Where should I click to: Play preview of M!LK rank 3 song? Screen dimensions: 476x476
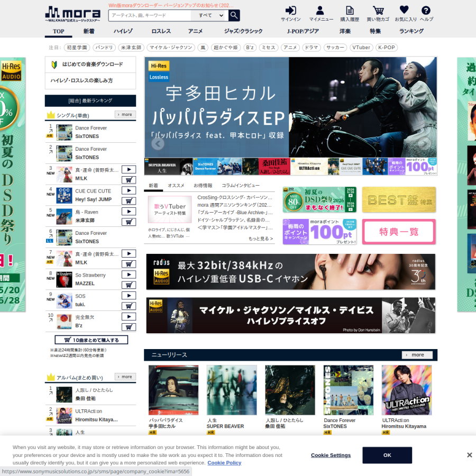point(129,169)
